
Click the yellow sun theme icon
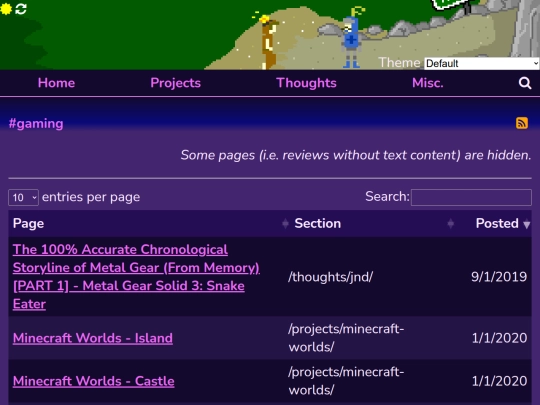pos(6,9)
